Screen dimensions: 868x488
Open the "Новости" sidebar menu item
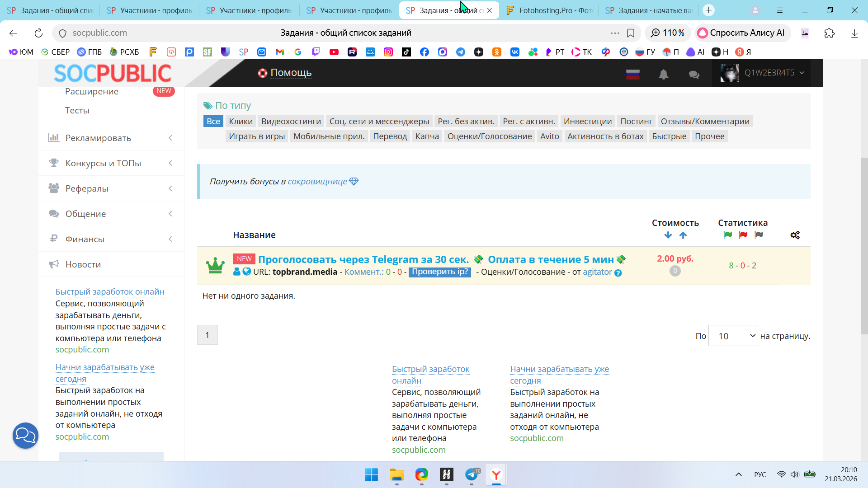pos(83,264)
